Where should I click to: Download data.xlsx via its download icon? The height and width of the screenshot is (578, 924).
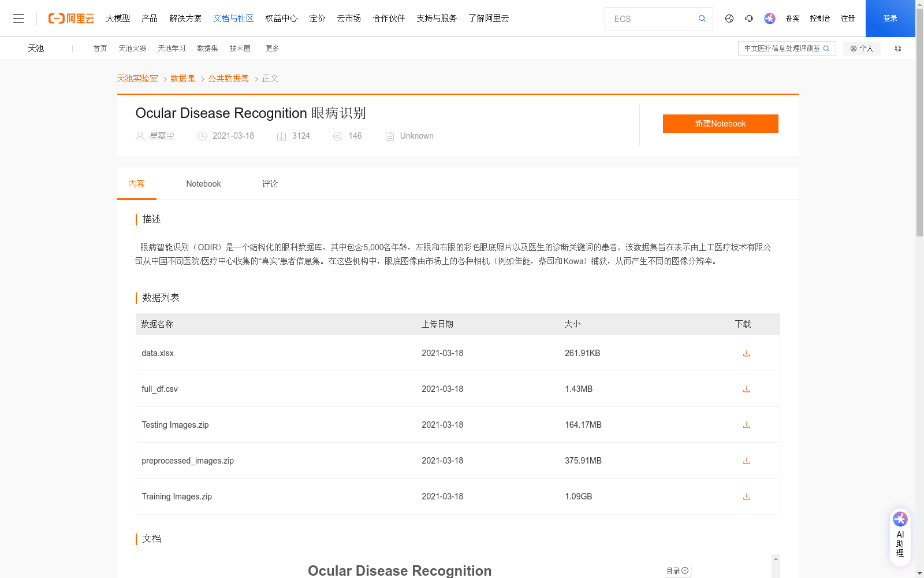coord(746,353)
